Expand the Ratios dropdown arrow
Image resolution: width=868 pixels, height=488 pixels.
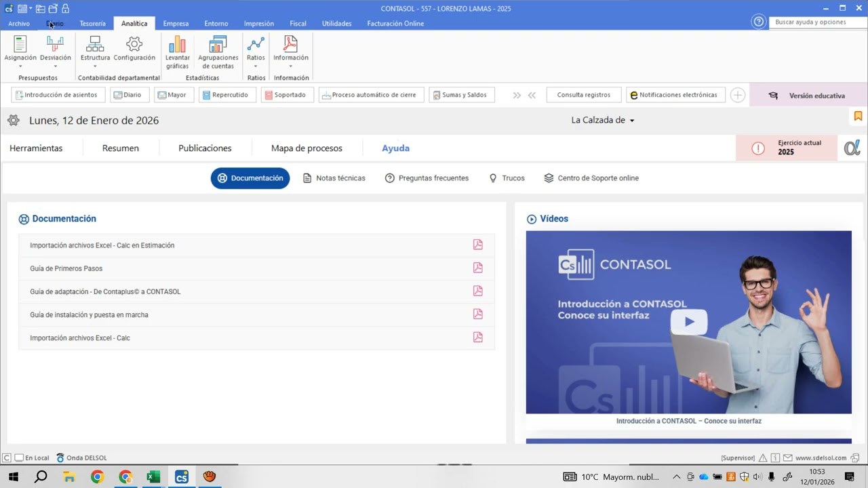256,66
